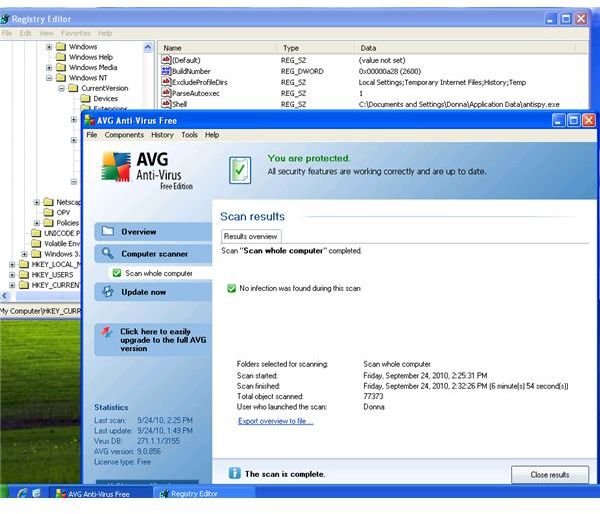Click the Devices folder icon
600x514 pixels.
tap(85, 98)
